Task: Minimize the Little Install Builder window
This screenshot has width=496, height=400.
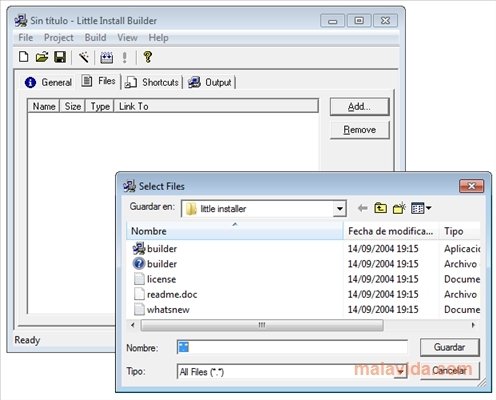Action: tap(332, 21)
